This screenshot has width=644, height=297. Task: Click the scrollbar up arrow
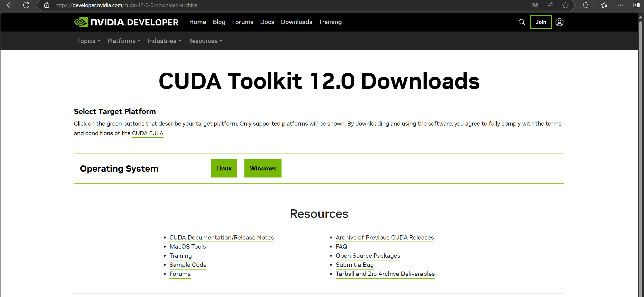[640, 17]
